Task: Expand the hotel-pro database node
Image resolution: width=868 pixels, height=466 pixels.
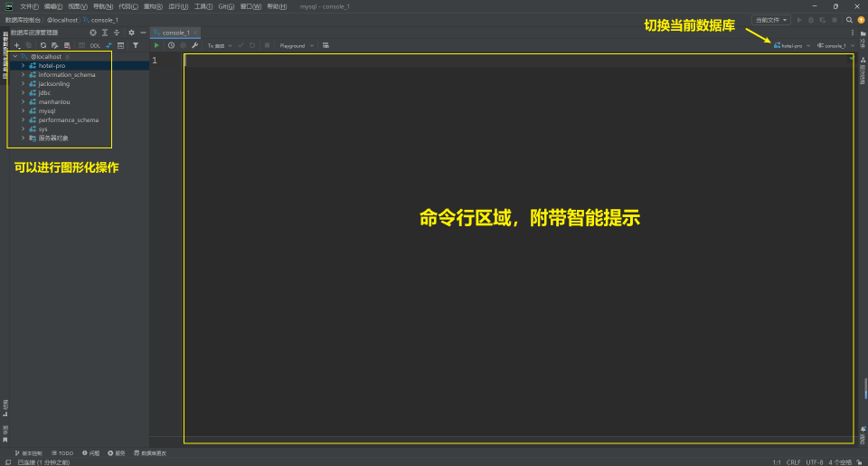Action: [23, 65]
